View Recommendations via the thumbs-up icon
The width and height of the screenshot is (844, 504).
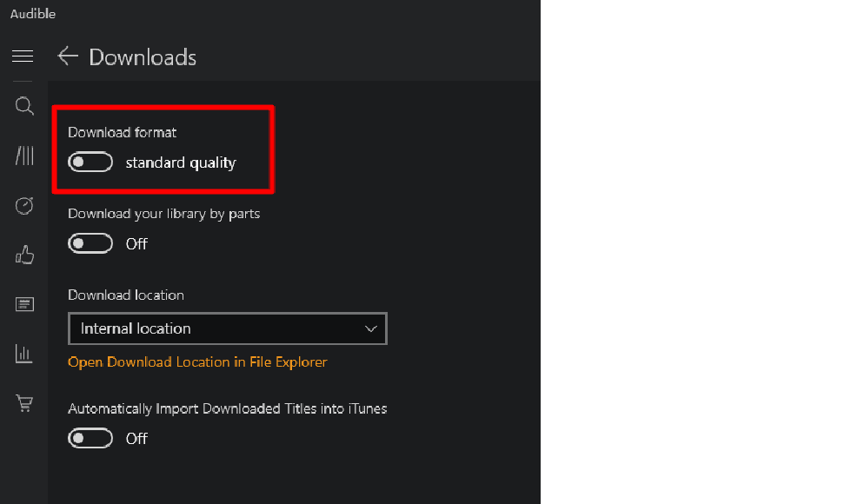pos(23,254)
